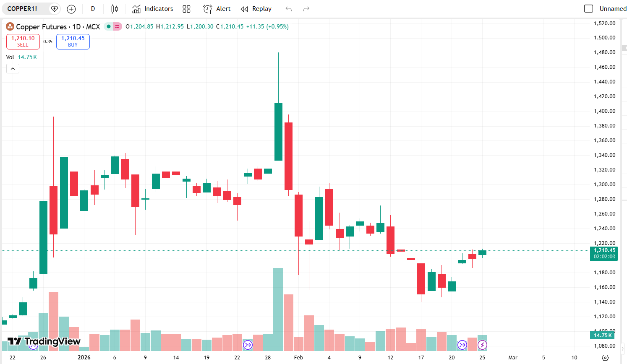Image resolution: width=627 pixels, height=364 pixels.
Task: Click the redo arrow
Action: pyautogui.click(x=306, y=9)
